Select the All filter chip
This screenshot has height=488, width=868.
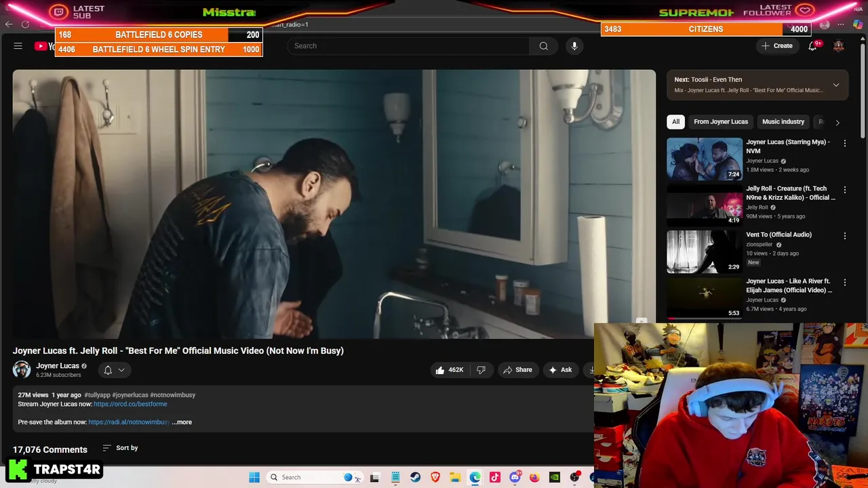675,122
